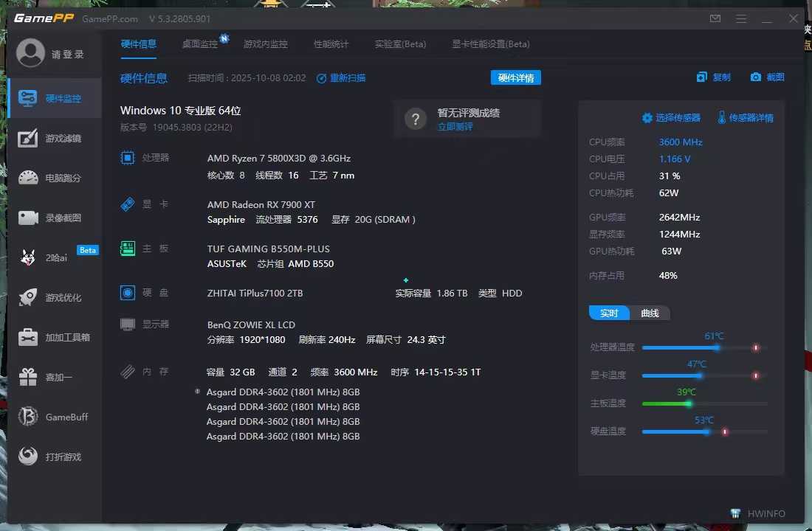Open 加加工具箱 toolbox icon
This screenshot has height=531, width=812.
point(28,338)
